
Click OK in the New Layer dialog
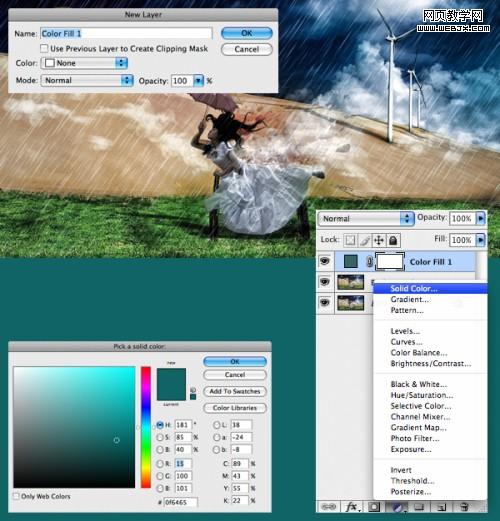[x=247, y=33]
